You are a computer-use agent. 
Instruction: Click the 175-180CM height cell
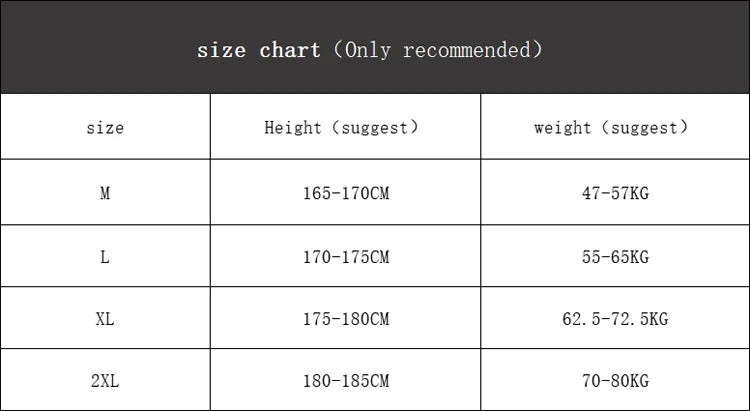(x=345, y=320)
